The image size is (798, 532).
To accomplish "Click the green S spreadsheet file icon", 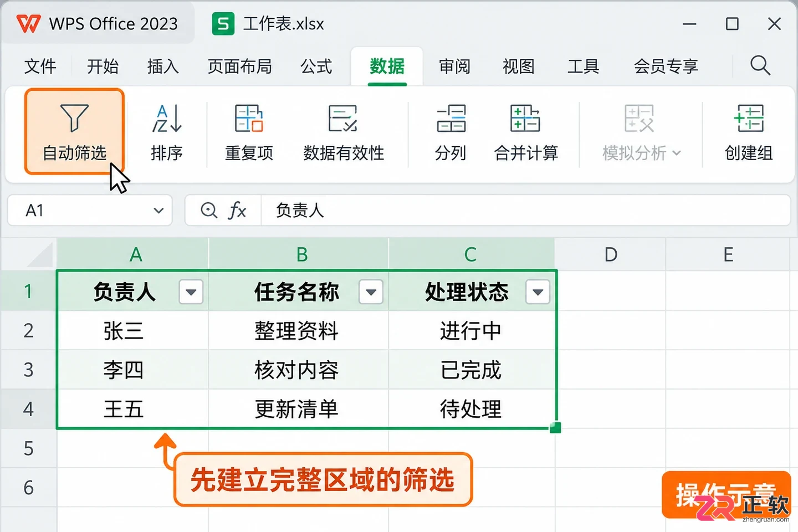I will coord(223,24).
